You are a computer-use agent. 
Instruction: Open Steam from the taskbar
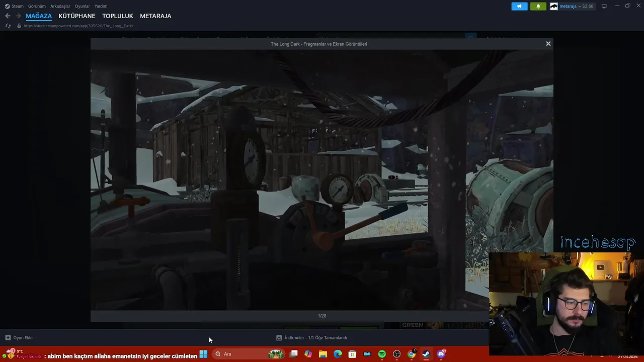pos(426,354)
